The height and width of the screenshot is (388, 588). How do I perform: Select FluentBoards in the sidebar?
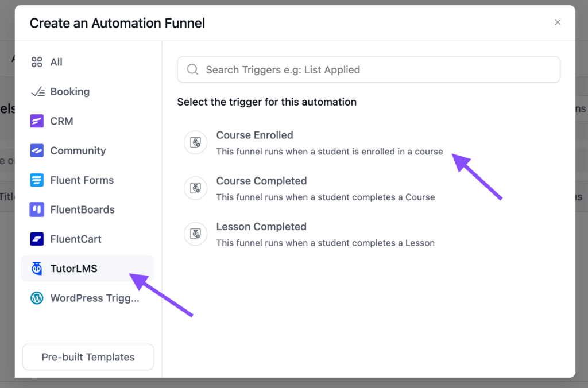pyautogui.click(x=87, y=209)
